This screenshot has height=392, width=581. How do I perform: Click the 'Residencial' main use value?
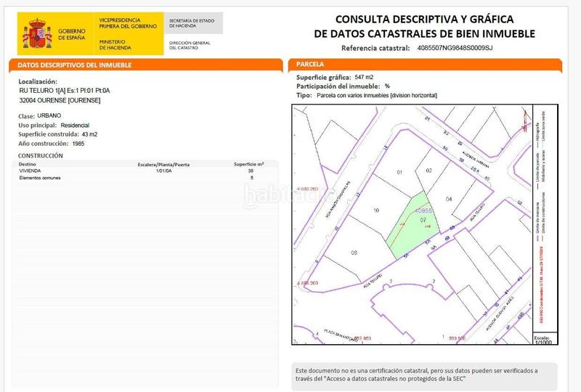[x=75, y=126]
